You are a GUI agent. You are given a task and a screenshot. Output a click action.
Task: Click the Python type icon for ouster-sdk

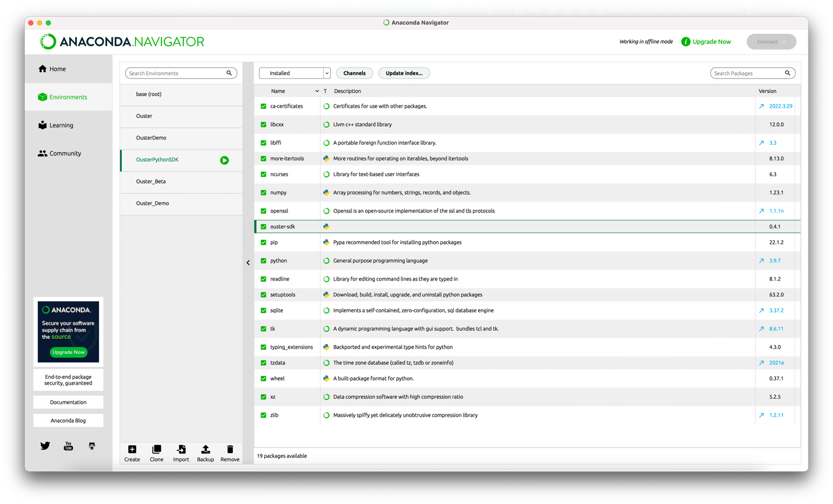click(x=326, y=226)
